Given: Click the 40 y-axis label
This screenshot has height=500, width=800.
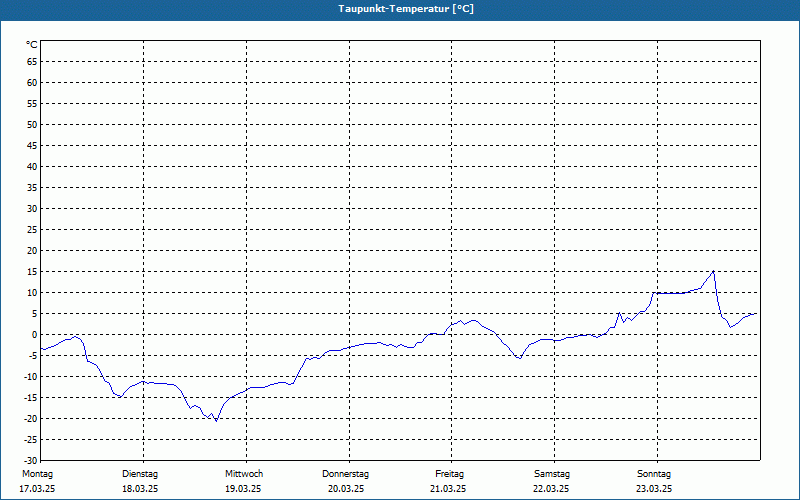Looking at the screenshot, I should click(32, 167).
